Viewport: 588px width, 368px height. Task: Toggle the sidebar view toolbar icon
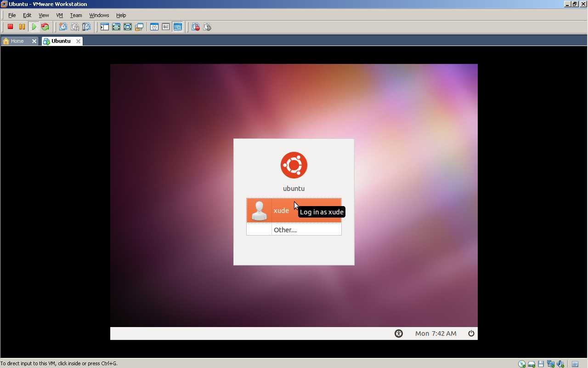(104, 27)
